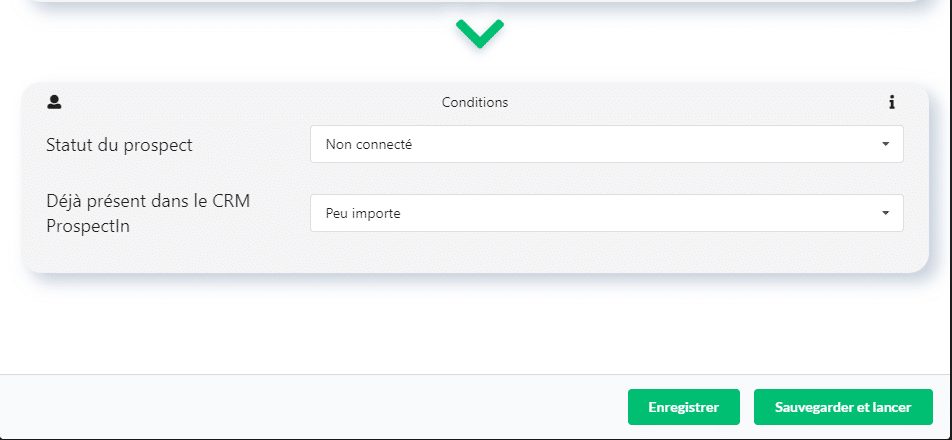Click the card edge above the green chevron
Viewport: 952px width, 440px height.
coord(475,1)
